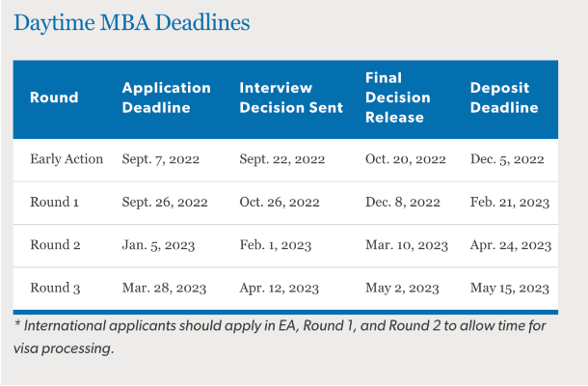Select the Final Decision Release header

pos(398,97)
